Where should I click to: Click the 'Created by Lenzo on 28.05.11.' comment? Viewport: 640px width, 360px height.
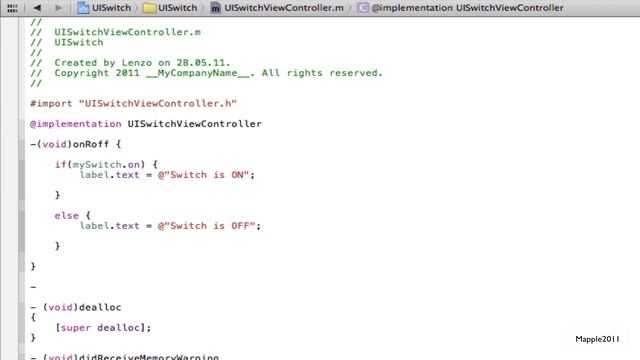(x=142, y=63)
